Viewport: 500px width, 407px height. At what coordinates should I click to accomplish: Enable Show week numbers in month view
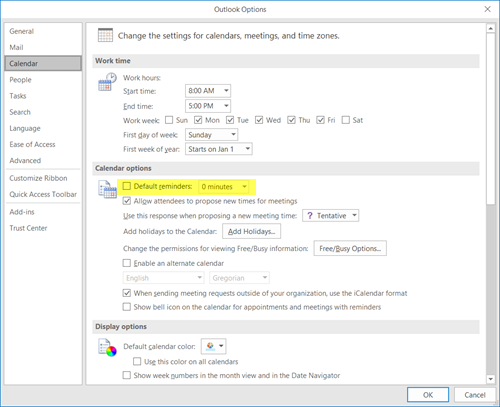coord(127,375)
